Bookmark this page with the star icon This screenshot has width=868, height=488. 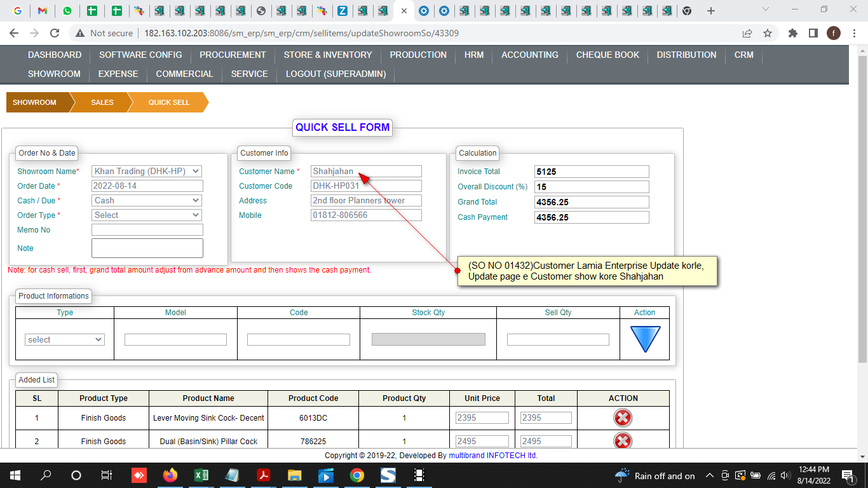pyautogui.click(x=768, y=33)
